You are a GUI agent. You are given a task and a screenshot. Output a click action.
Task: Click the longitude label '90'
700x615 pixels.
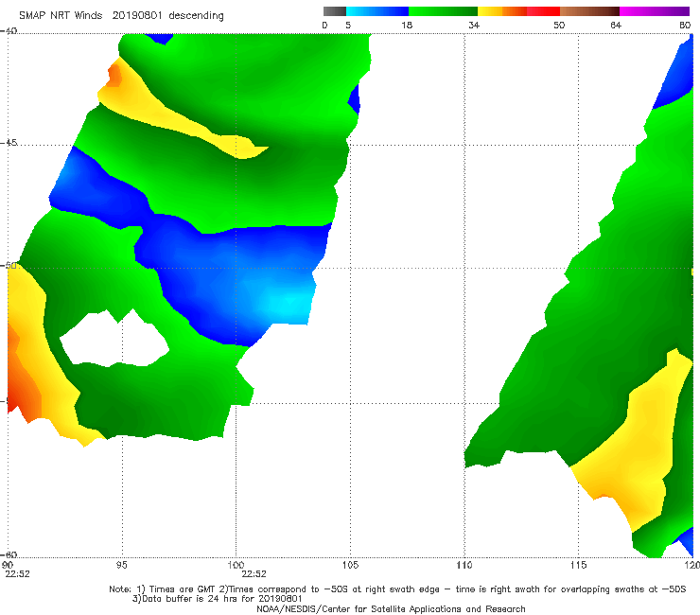pos(8,565)
